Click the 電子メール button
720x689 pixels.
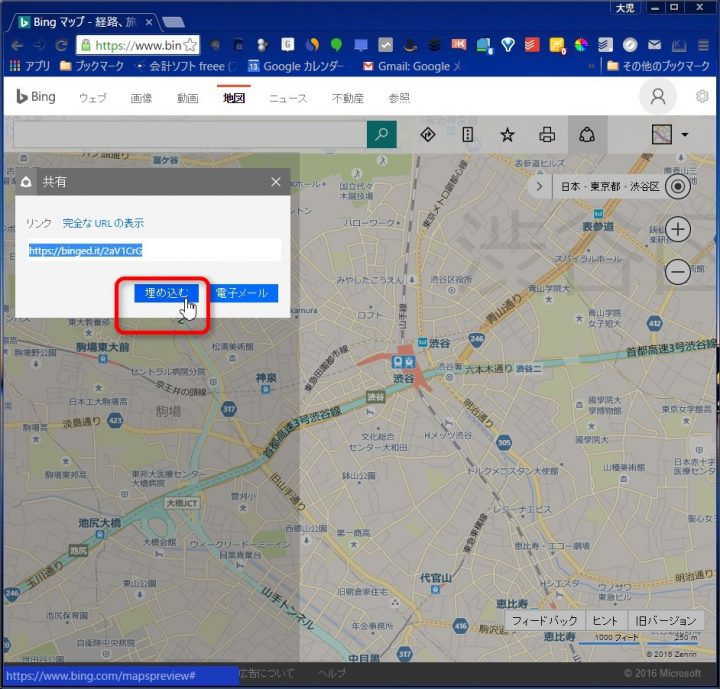tap(242, 293)
